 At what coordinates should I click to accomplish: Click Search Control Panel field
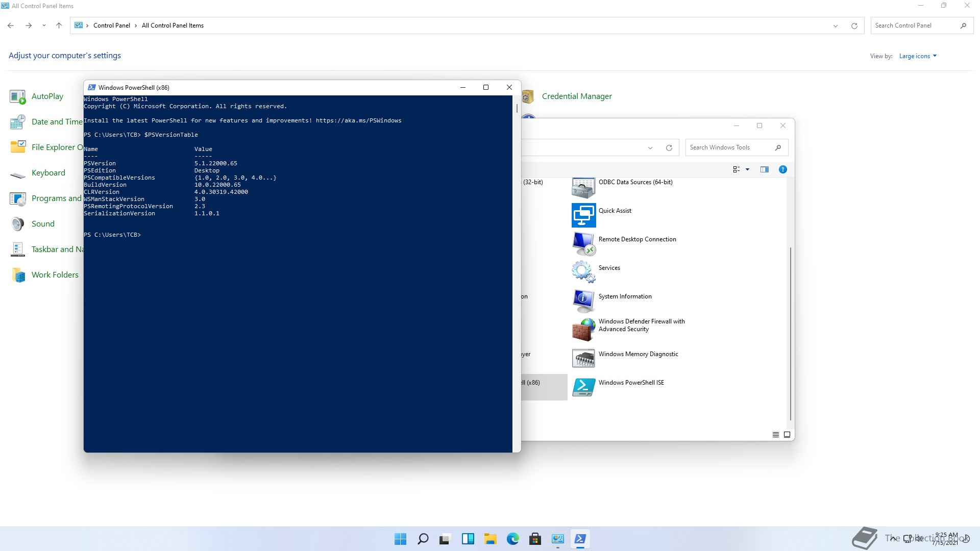point(922,26)
